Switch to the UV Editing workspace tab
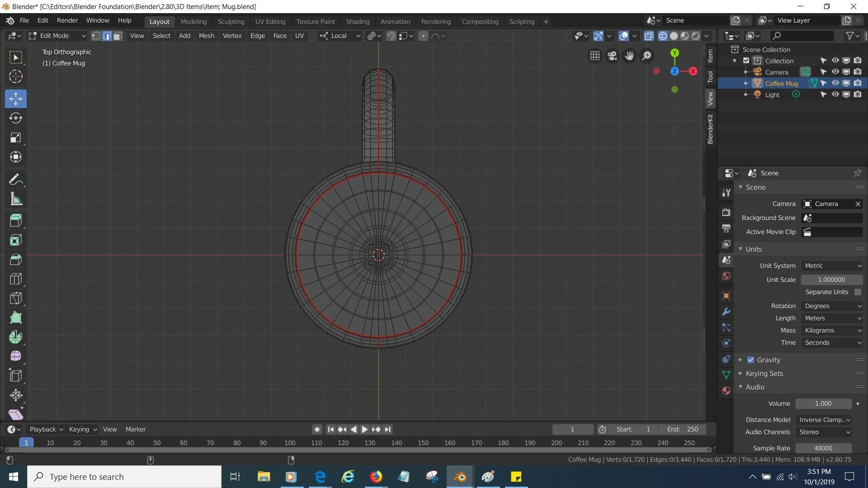 pyautogui.click(x=270, y=22)
